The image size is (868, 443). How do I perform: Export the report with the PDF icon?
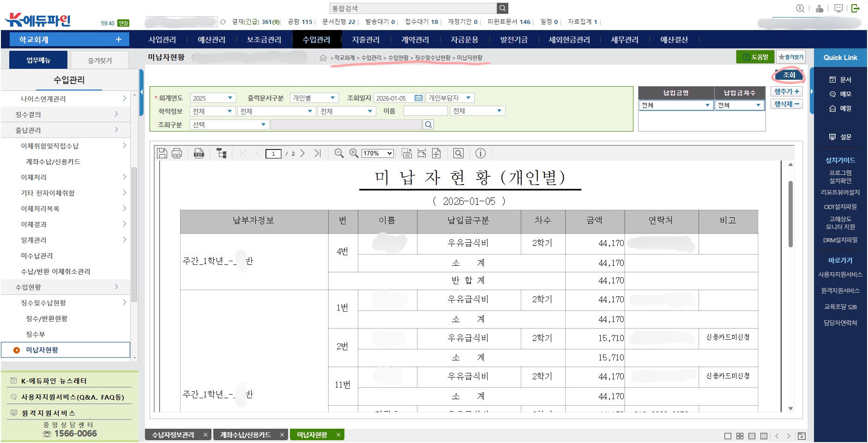pos(199,154)
